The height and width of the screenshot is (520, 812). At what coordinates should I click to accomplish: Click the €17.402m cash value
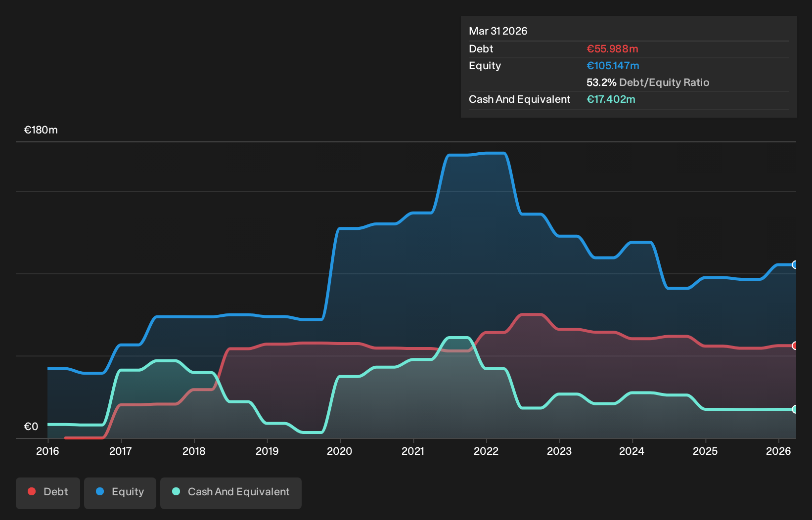[611, 99]
